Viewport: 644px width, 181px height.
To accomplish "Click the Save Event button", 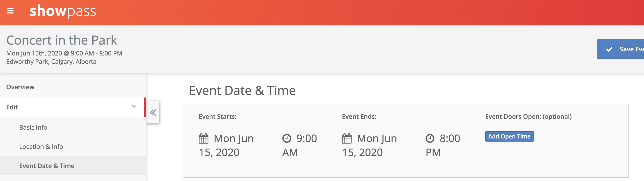I will pos(620,49).
